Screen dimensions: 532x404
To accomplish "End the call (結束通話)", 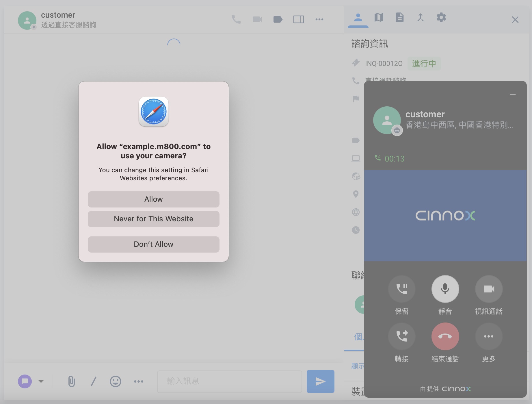I will pos(445,336).
